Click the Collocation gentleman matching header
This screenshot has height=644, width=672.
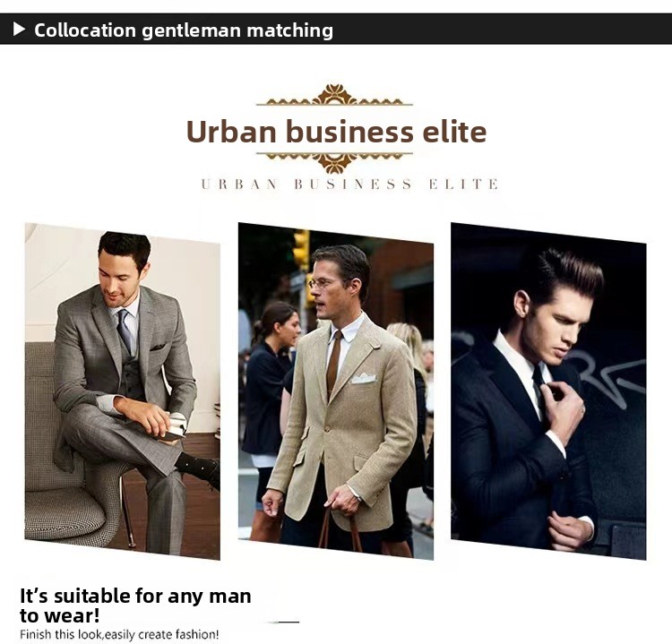(184, 30)
